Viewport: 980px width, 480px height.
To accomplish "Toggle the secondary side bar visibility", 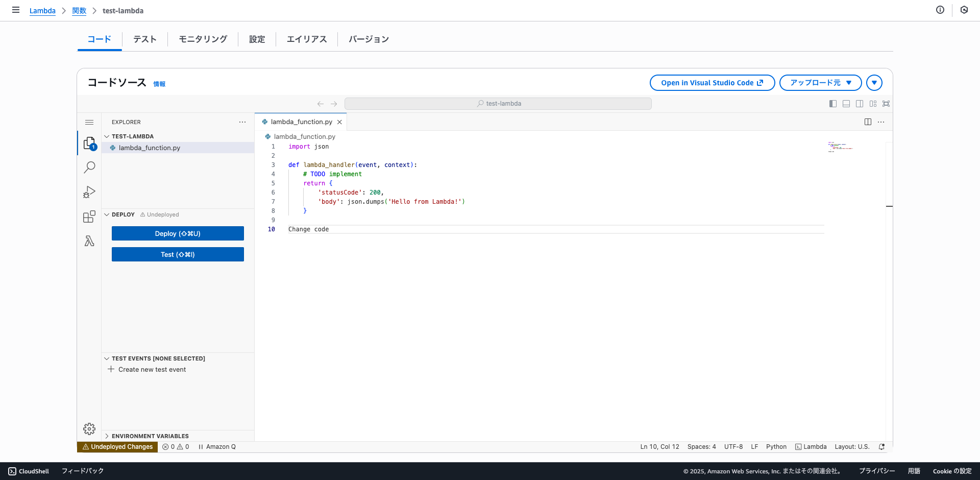I will tap(860, 104).
